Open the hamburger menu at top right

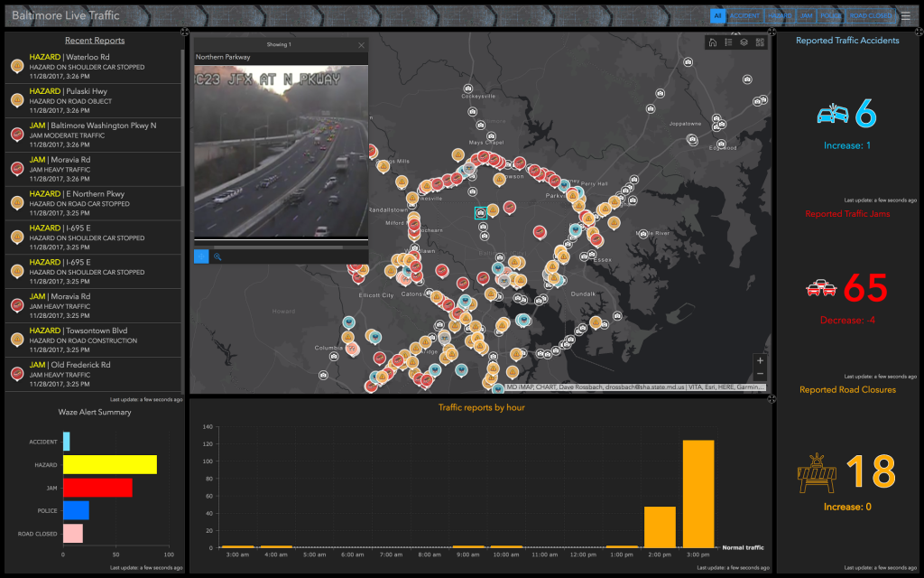pos(908,15)
